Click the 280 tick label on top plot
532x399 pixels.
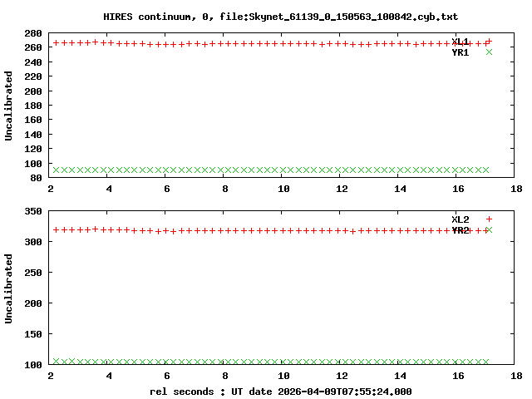click(33, 33)
